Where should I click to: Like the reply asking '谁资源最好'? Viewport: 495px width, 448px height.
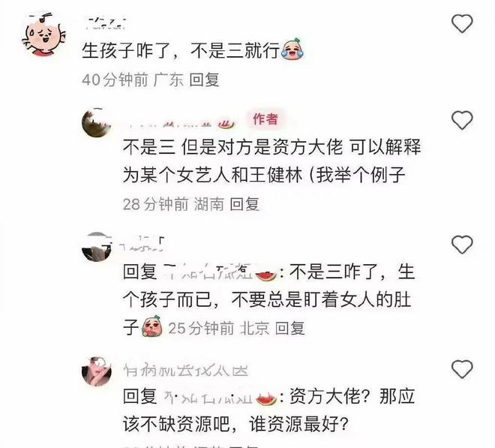click(x=462, y=369)
